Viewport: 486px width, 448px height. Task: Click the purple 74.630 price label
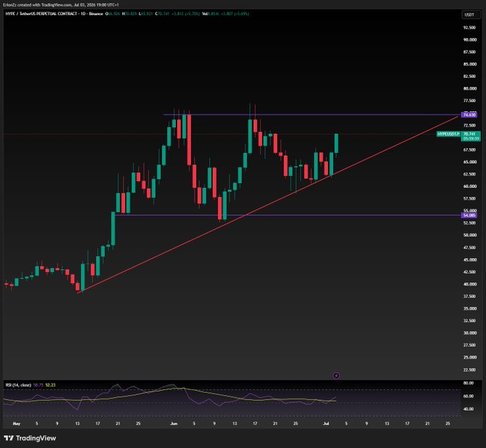pyautogui.click(x=470, y=115)
